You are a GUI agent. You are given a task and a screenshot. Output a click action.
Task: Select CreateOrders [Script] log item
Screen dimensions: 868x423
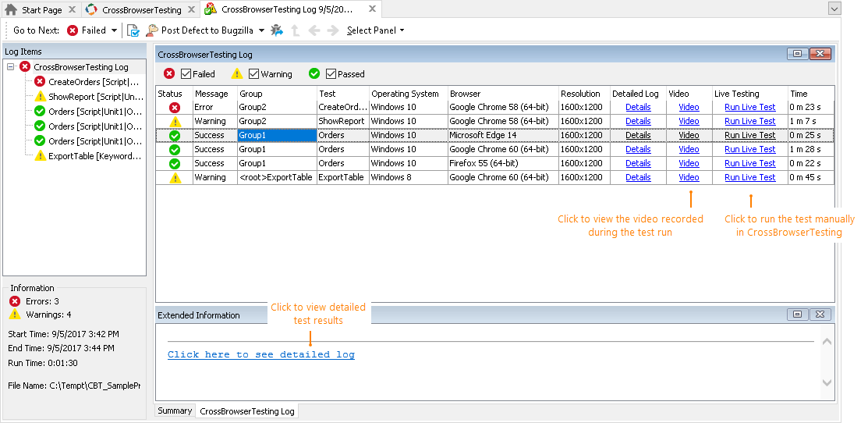click(x=94, y=82)
